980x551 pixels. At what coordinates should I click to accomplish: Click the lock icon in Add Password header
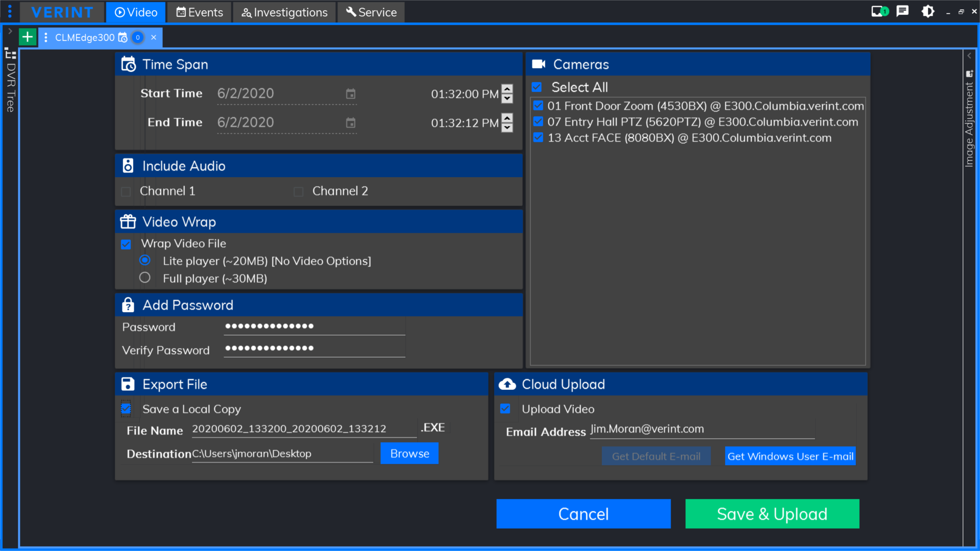(128, 305)
